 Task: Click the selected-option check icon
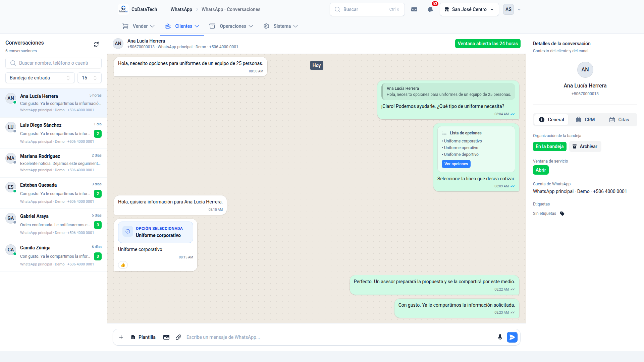click(128, 231)
